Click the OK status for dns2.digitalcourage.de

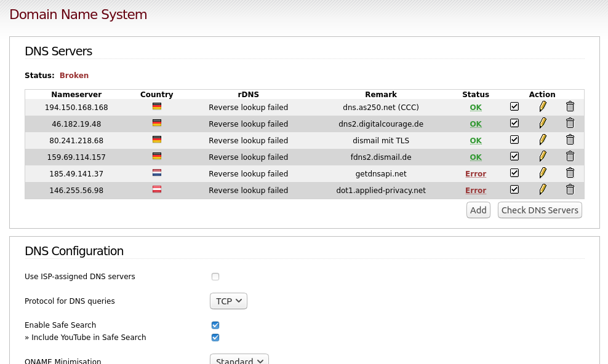(x=476, y=124)
